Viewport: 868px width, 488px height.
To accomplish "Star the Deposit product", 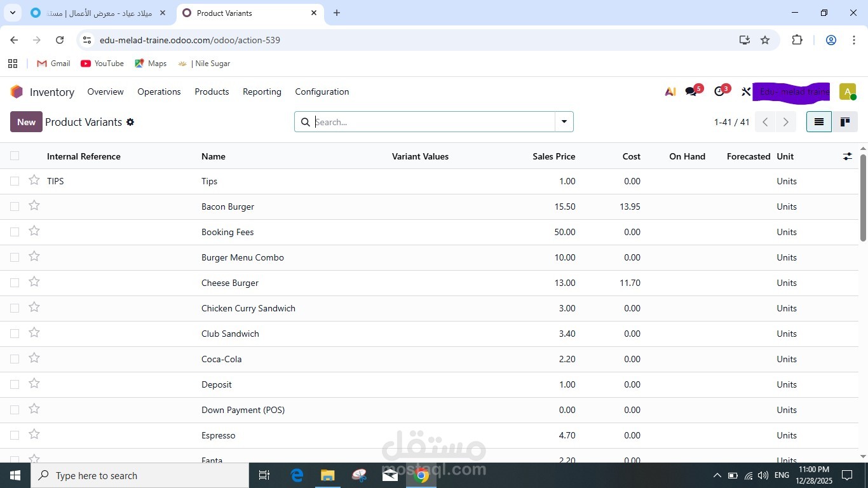I will coord(34,384).
